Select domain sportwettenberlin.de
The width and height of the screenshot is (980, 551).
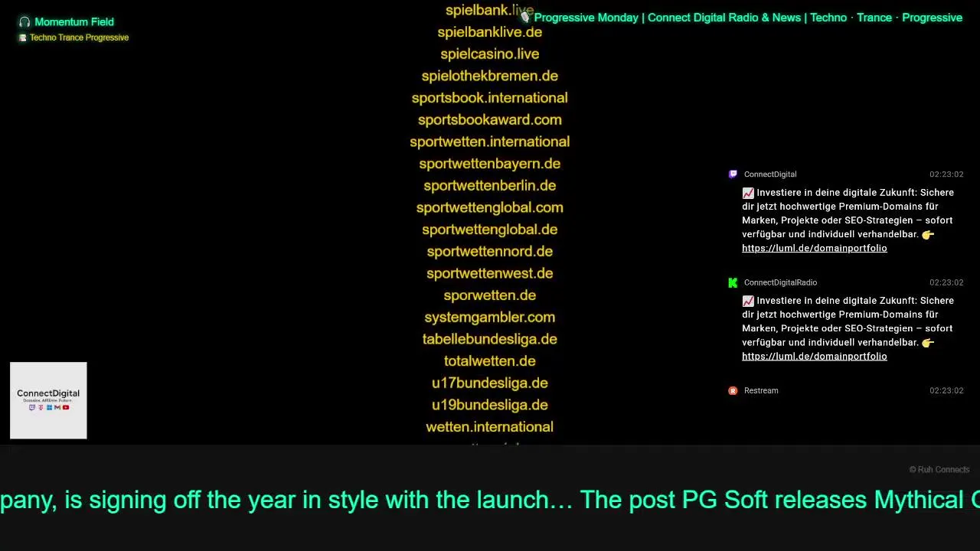pyautogui.click(x=490, y=186)
